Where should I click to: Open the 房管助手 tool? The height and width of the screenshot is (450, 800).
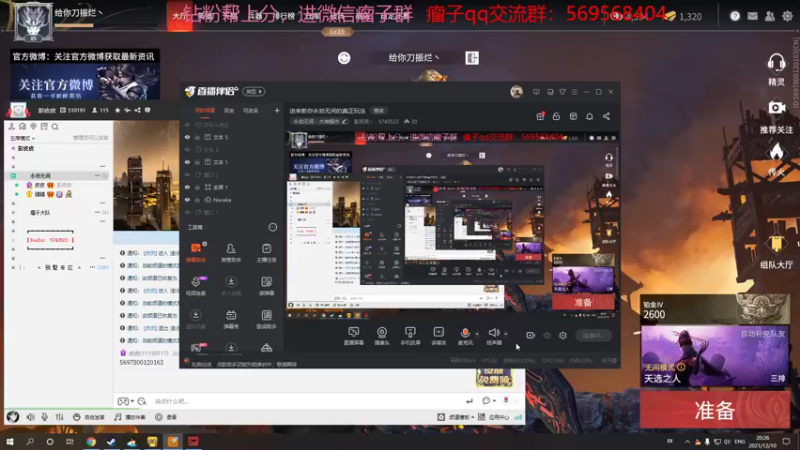231,252
